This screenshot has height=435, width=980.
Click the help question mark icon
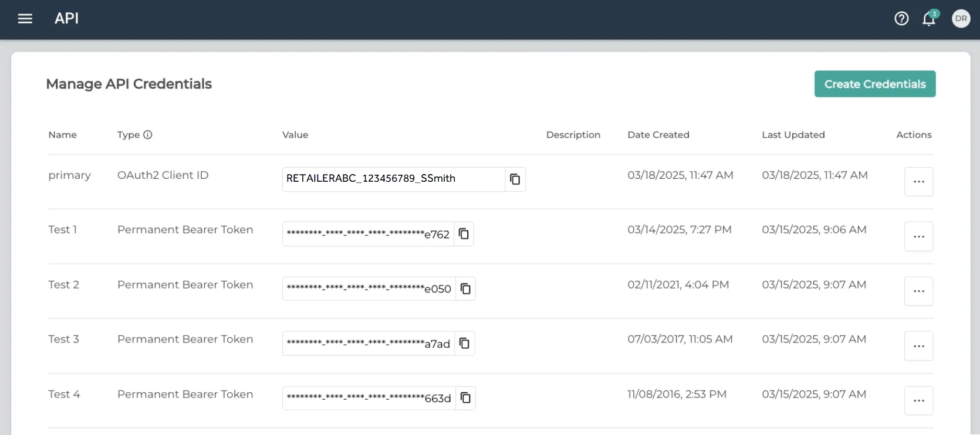[x=901, y=19]
